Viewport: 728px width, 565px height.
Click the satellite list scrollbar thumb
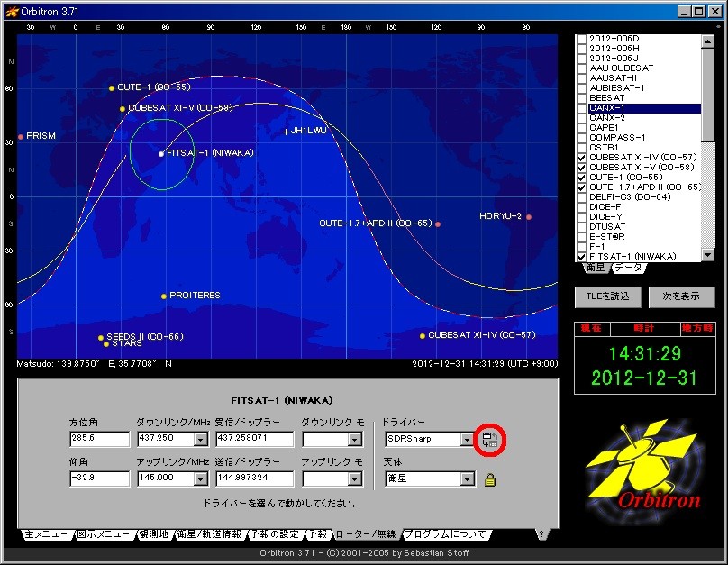click(x=707, y=96)
